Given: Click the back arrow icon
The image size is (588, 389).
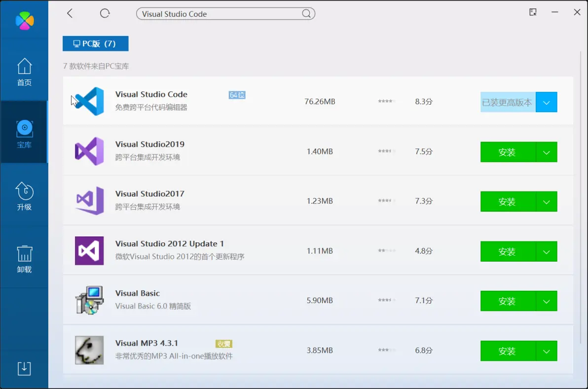Looking at the screenshot, I should click(70, 13).
